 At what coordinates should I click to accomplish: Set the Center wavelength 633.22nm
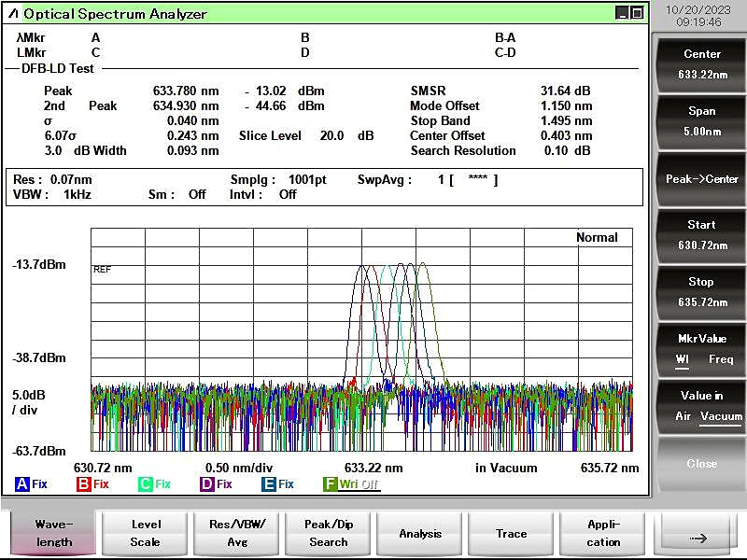[701, 64]
